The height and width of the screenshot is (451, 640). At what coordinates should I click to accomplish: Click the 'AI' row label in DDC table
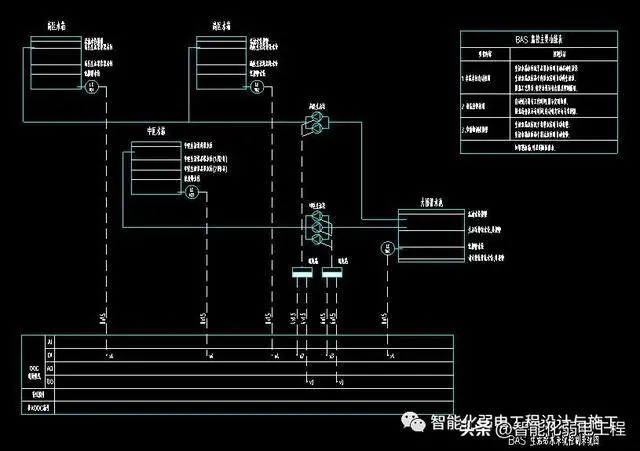point(49,342)
